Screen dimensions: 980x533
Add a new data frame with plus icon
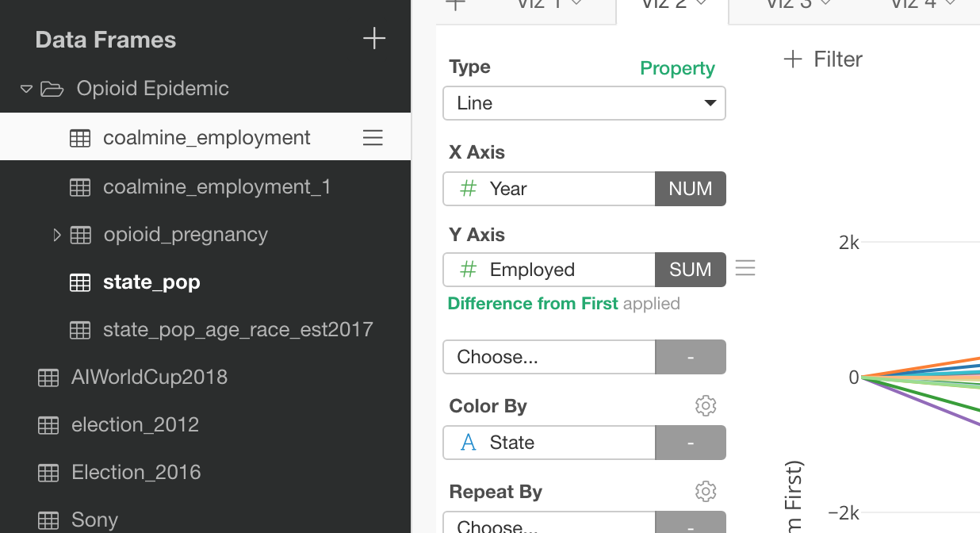373,39
